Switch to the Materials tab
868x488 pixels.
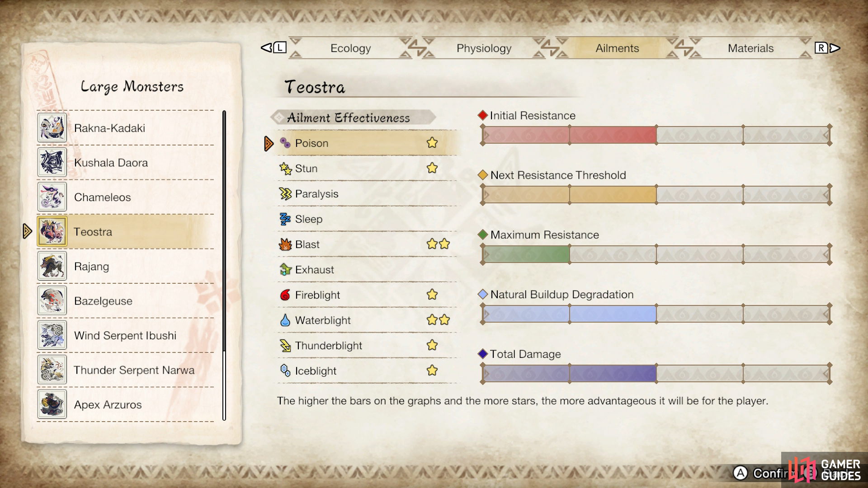click(x=750, y=48)
